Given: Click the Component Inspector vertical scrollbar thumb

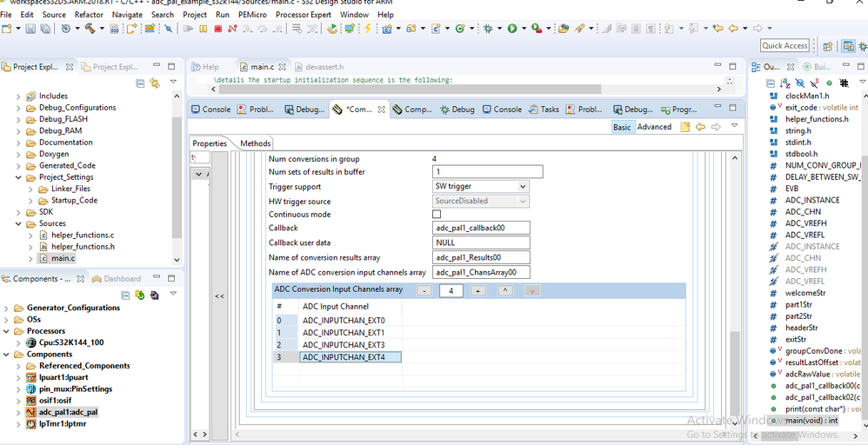Looking at the screenshot, I should coord(734,374).
